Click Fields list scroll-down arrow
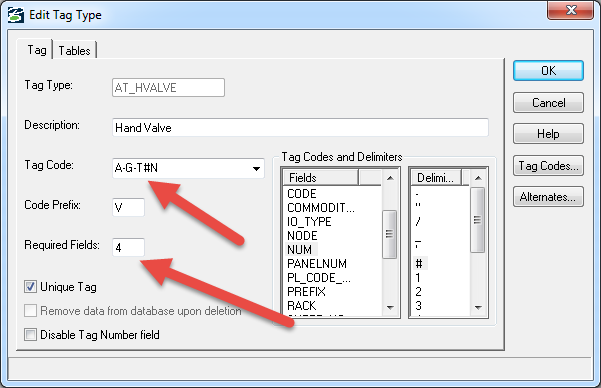 (x=390, y=307)
